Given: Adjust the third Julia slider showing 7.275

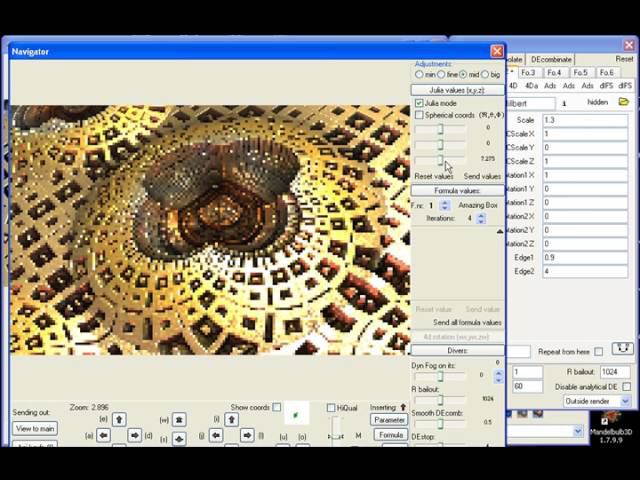Looking at the screenshot, I should tap(440, 160).
